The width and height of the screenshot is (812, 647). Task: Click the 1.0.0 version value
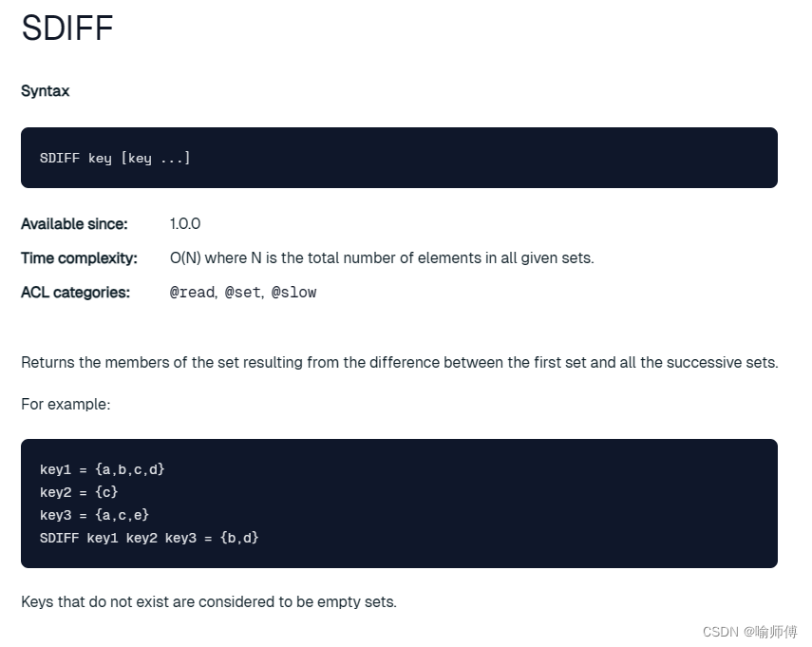click(185, 224)
